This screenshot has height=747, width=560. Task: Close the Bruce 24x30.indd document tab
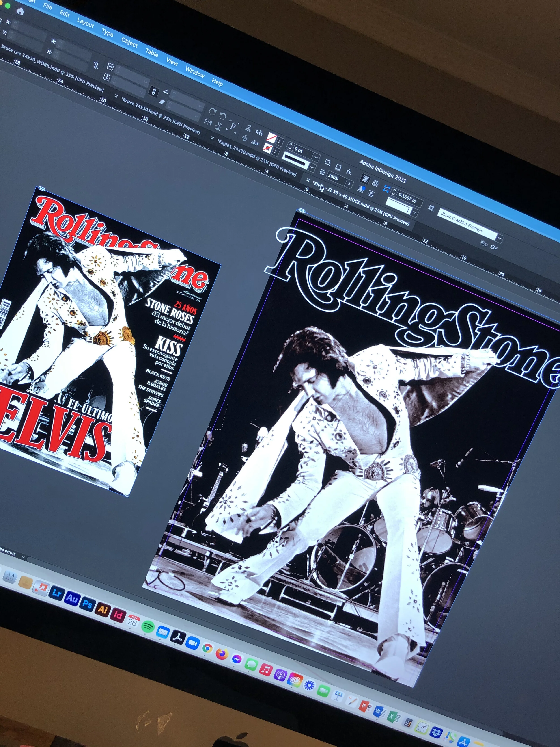point(116,96)
